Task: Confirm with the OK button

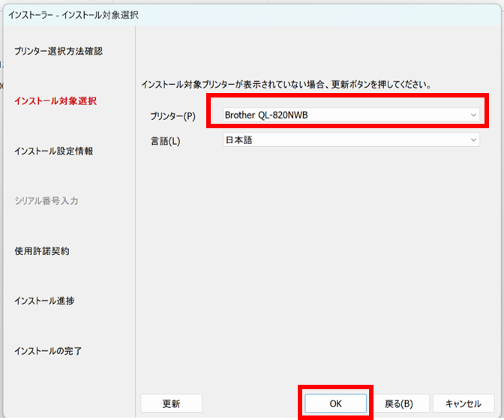Action: click(335, 403)
